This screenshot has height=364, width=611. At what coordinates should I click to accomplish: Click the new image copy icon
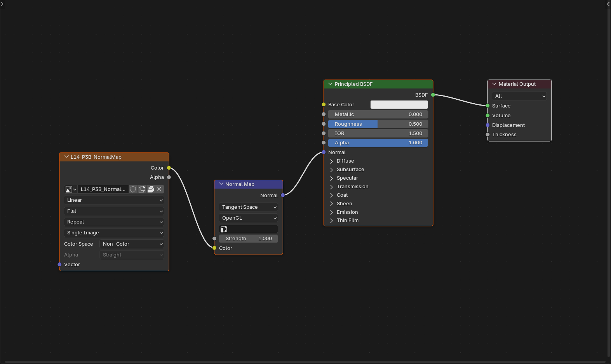142,189
